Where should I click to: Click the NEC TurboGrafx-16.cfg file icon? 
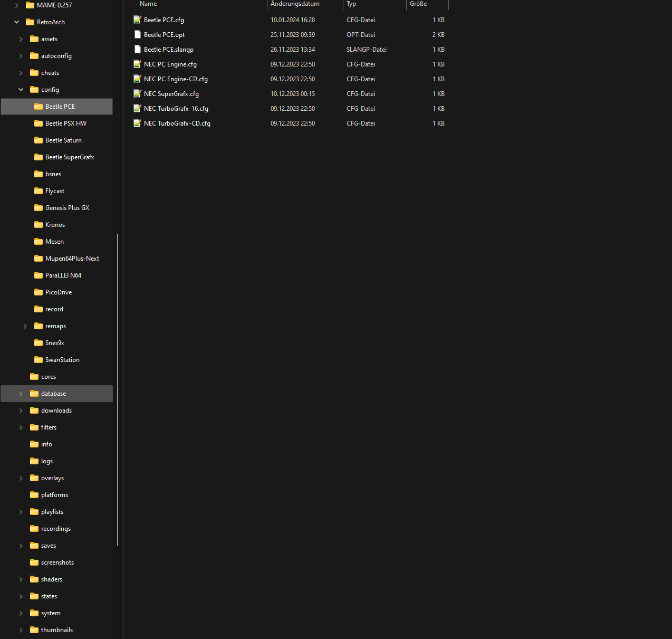[137, 108]
